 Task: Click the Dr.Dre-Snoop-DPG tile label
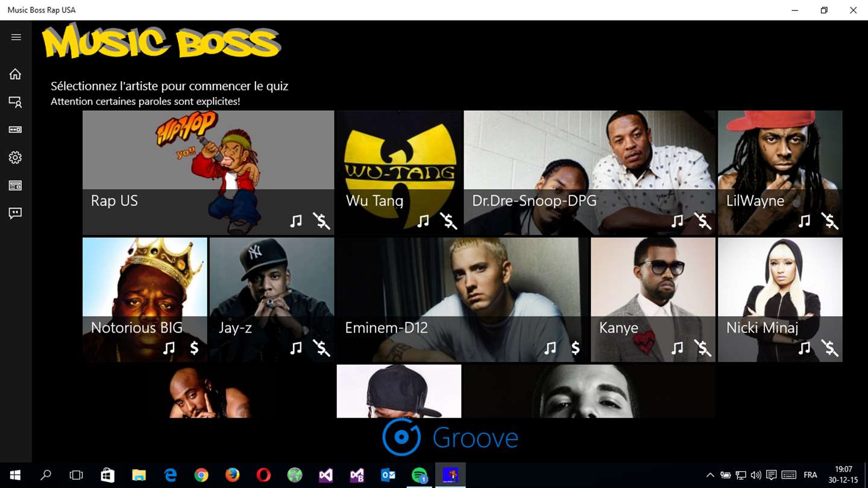coord(534,201)
